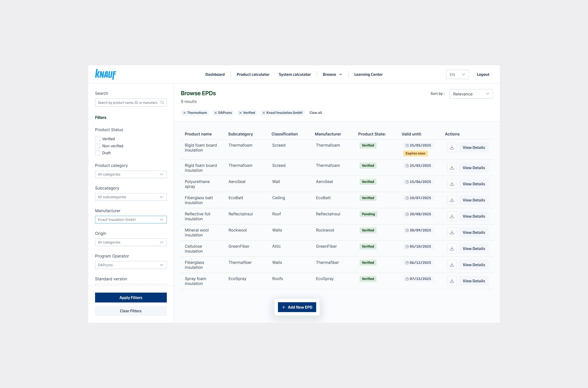
Task: Remove the Thermafoam filter chip
Action: point(185,113)
